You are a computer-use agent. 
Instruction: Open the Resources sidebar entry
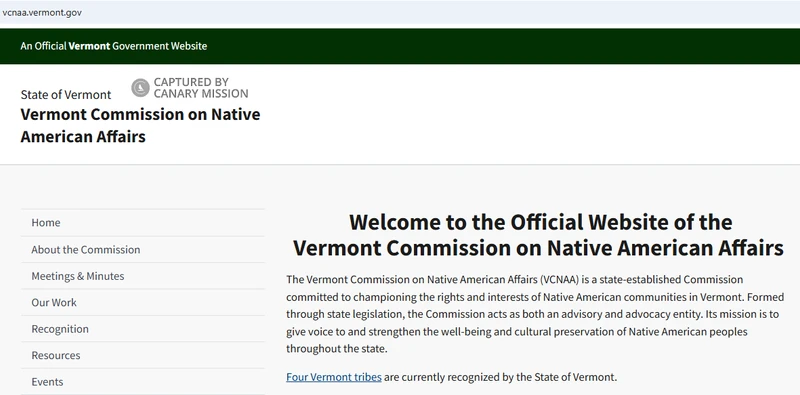click(x=143, y=356)
